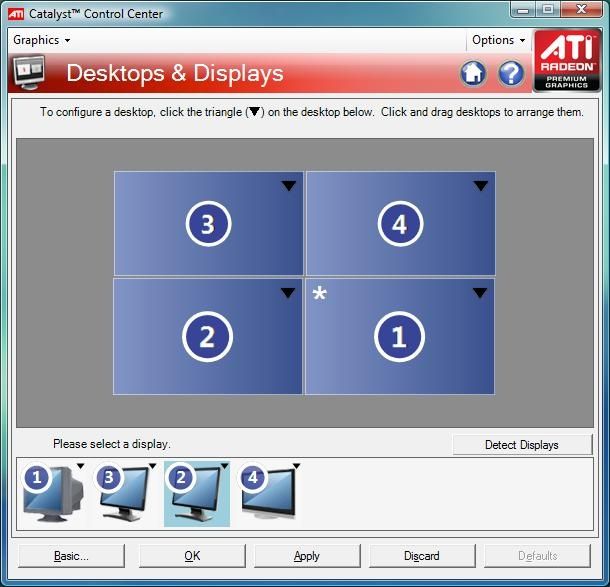Select desktop 4 in the arrangement area

tap(401, 223)
